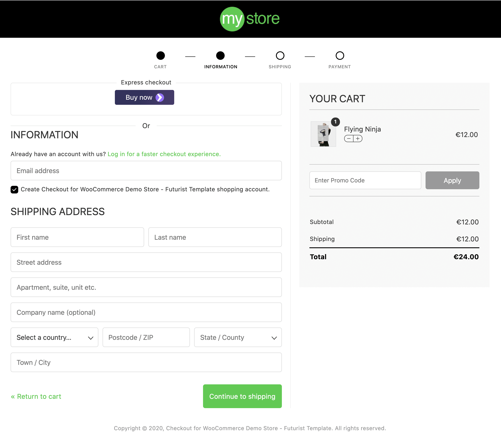501x448 pixels.
Task: Click the quantity badge on product image
Action: [335, 122]
